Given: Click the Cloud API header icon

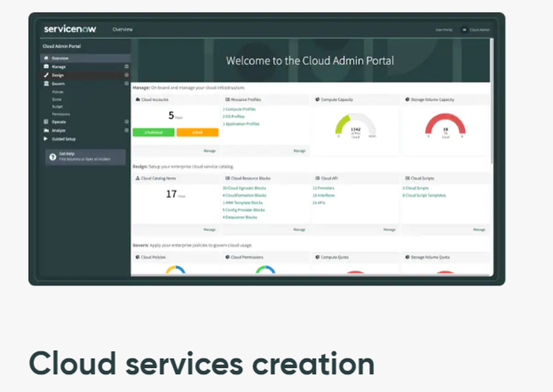Looking at the screenshot, I should click(x=317, y=178).
